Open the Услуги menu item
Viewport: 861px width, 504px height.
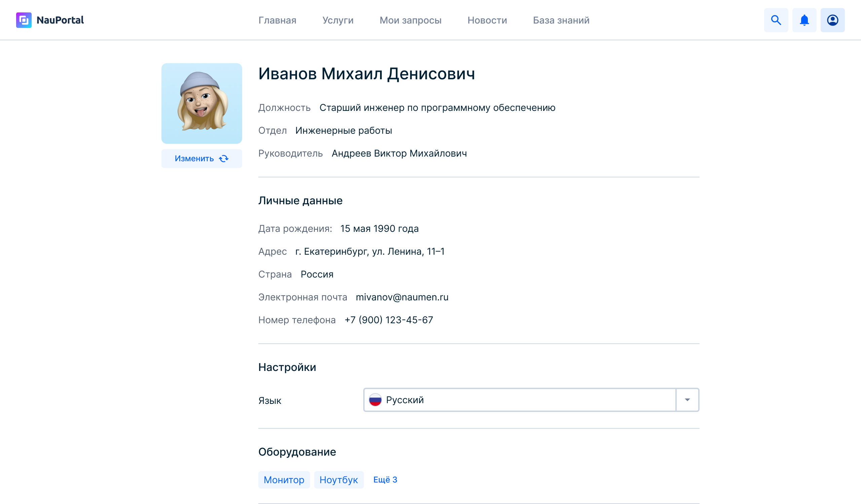pos(338,20)
